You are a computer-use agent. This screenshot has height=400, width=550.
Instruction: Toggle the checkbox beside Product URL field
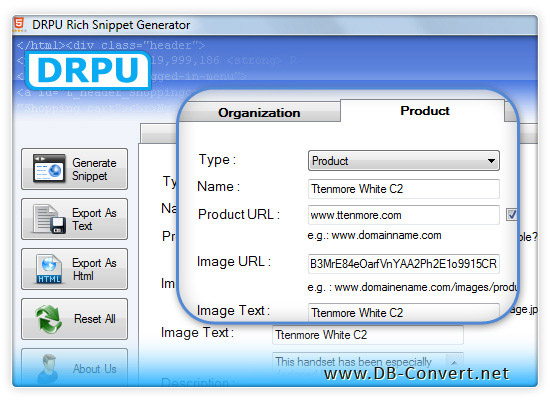pyautogui.click(x=511, y=214)
